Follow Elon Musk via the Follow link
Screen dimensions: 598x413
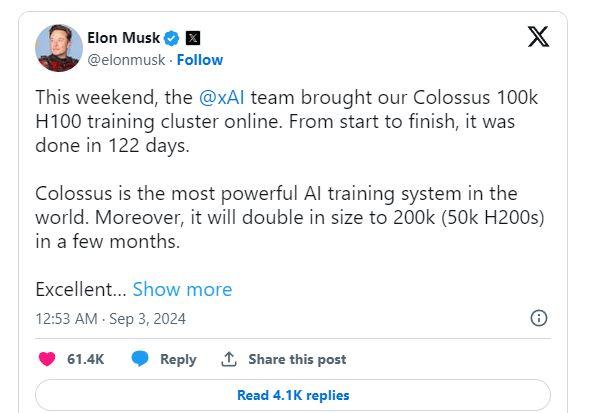click(x=200, y=60)
